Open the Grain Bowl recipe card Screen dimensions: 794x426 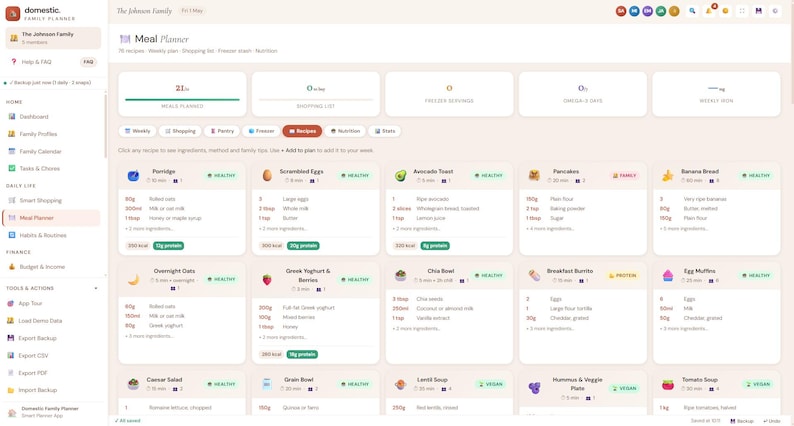click(315, 393)
